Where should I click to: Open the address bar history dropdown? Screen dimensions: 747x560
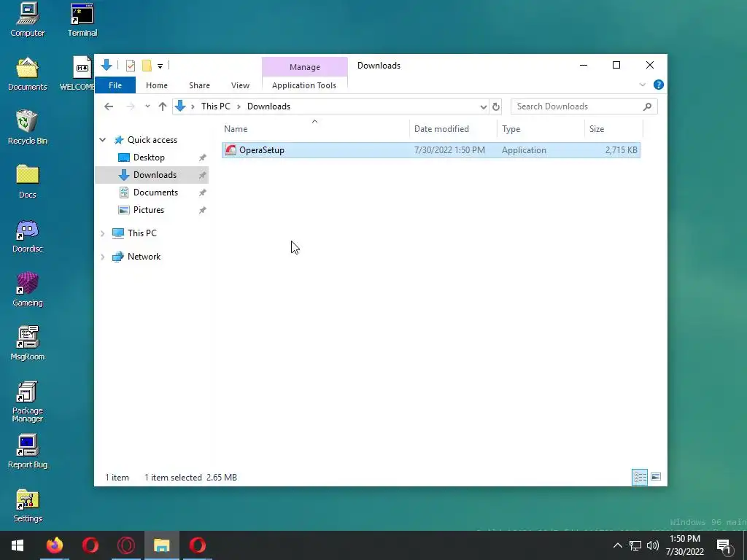(x=483, y=106)
